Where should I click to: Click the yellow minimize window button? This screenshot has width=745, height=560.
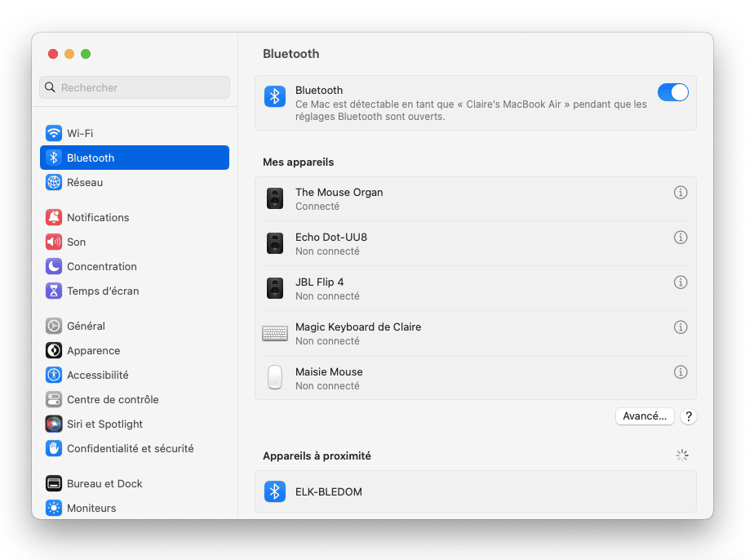[69, 54]
